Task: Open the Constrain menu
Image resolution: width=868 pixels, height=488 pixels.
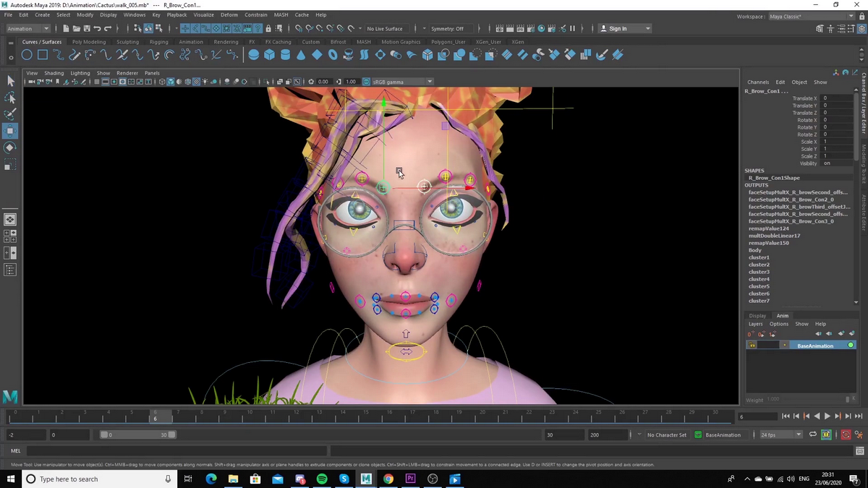Action: coord(255,14)
